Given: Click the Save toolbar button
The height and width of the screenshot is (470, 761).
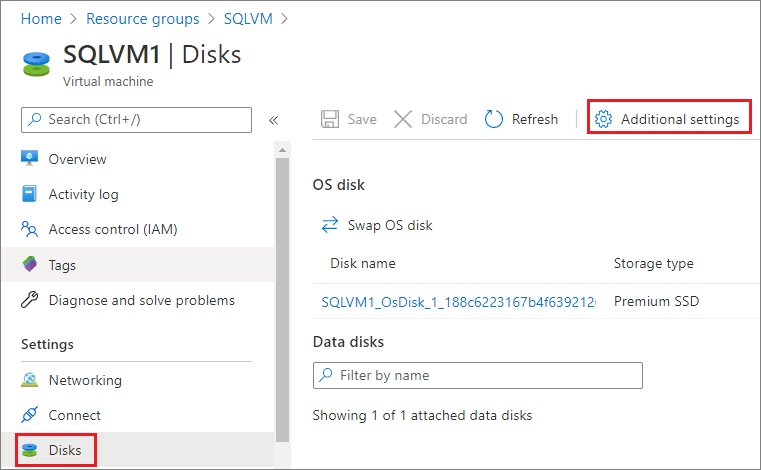Looking at the screenshot, I should (349, 119).
